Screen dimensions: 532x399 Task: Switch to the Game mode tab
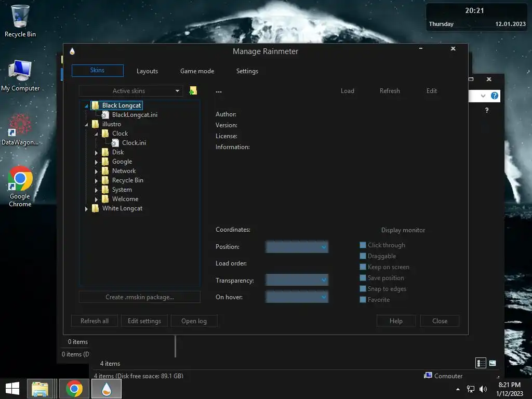click(x=197, y=71)
